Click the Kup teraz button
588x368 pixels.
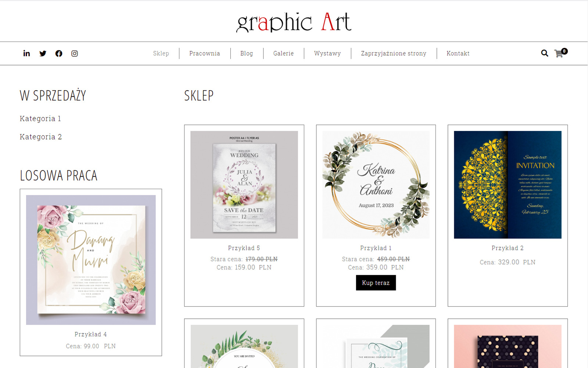[376, 283]
